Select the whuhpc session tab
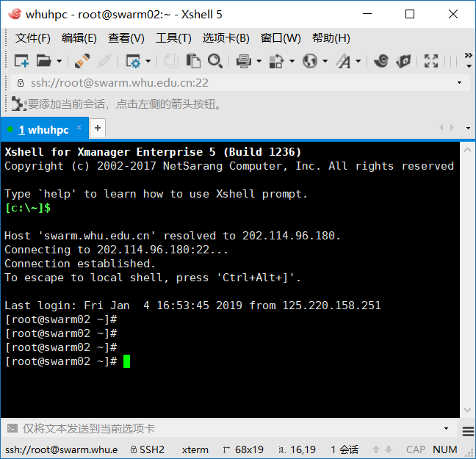This screenshot has height=459, width=476. pos(44,129)
